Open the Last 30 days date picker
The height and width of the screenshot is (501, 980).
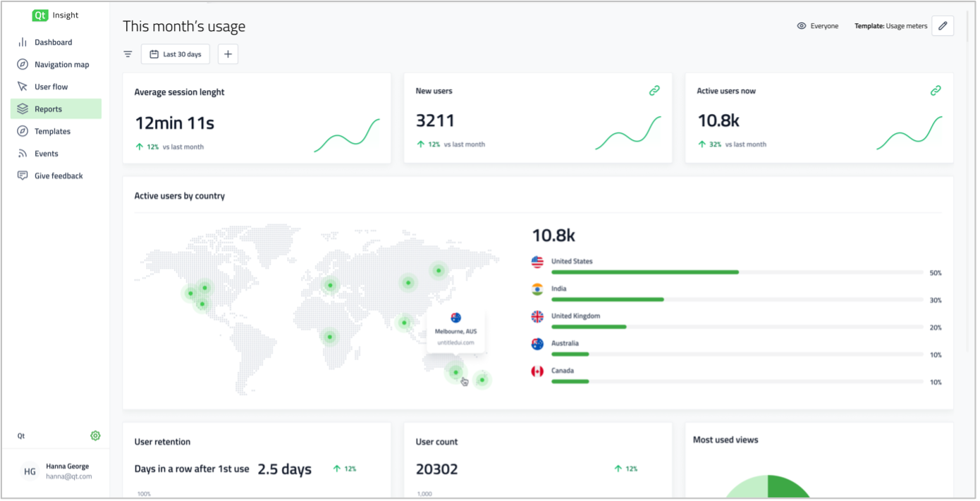click(x=176, y=54)
